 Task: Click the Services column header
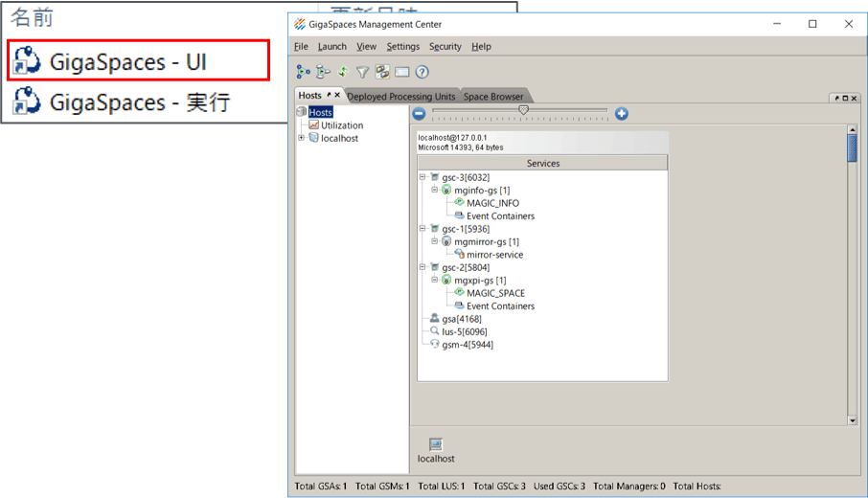point(542,164)
